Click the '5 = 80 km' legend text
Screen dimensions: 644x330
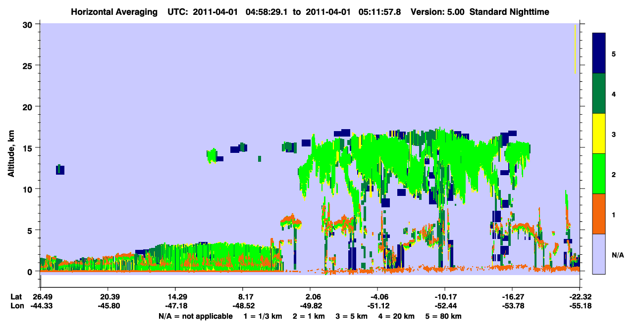point(444,316)
